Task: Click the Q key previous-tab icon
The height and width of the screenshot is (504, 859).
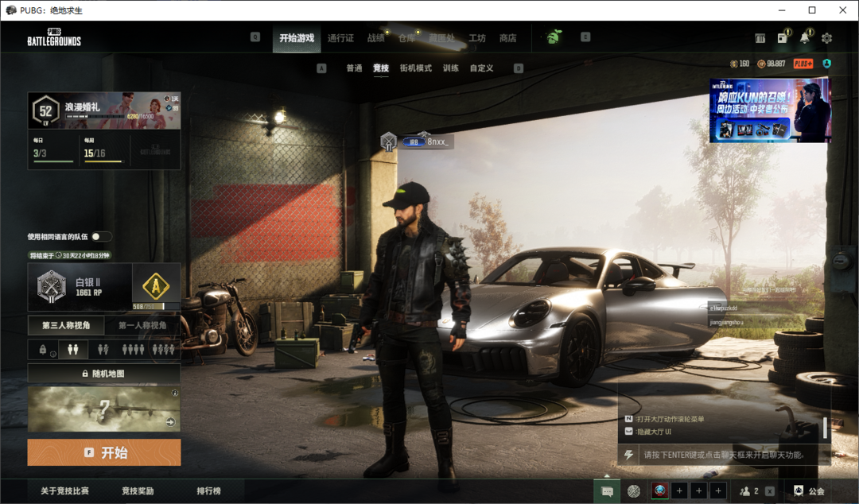Action: point(255,37)
